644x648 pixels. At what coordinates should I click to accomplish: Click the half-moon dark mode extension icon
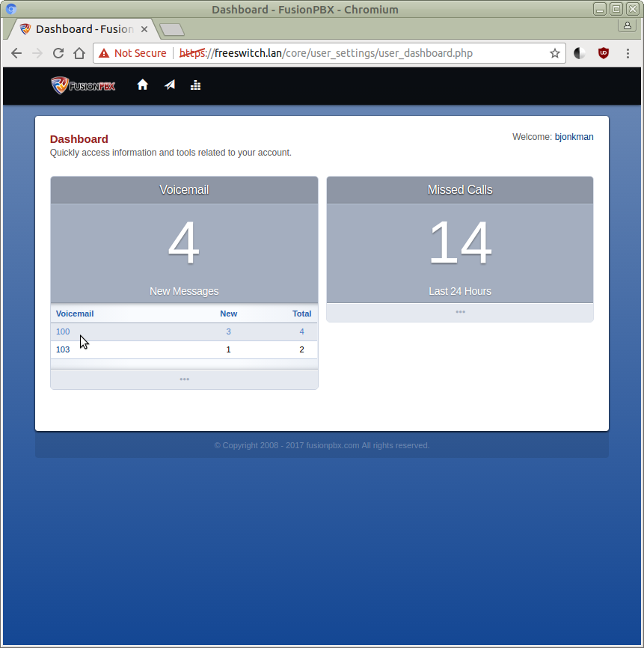pyautogui.click(x=580, y=53)
